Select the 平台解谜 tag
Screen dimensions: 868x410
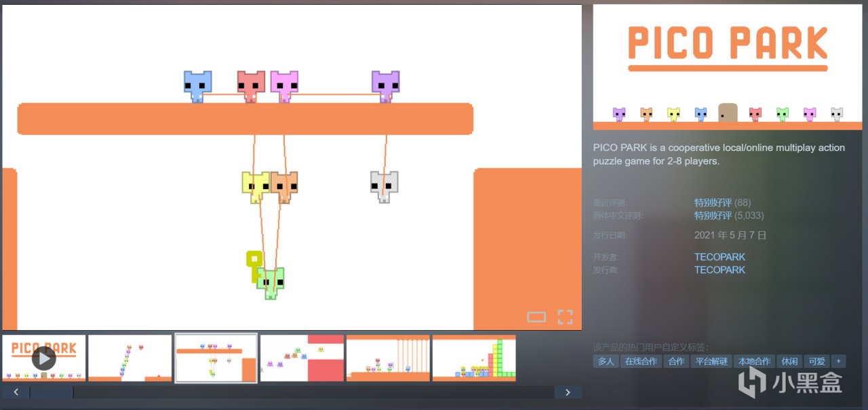click(711, 361)
